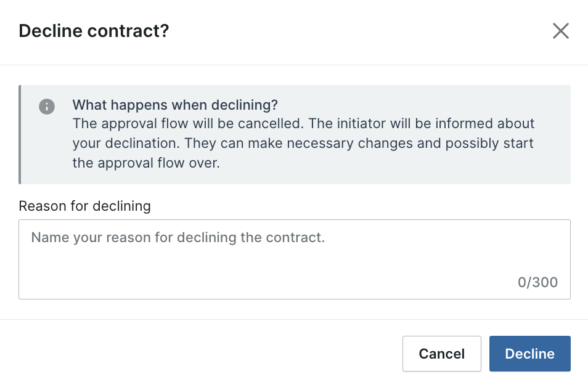Screen dimensions: 588x382
Task: Click the 0/300 character counter
Action: click(x=537, y=282)
